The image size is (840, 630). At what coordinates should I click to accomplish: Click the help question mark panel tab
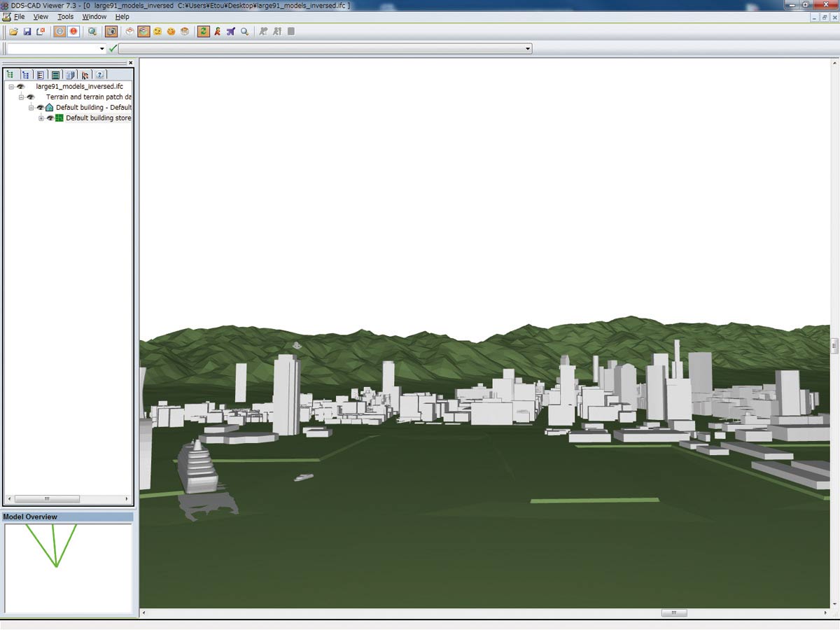click(100, 74)
